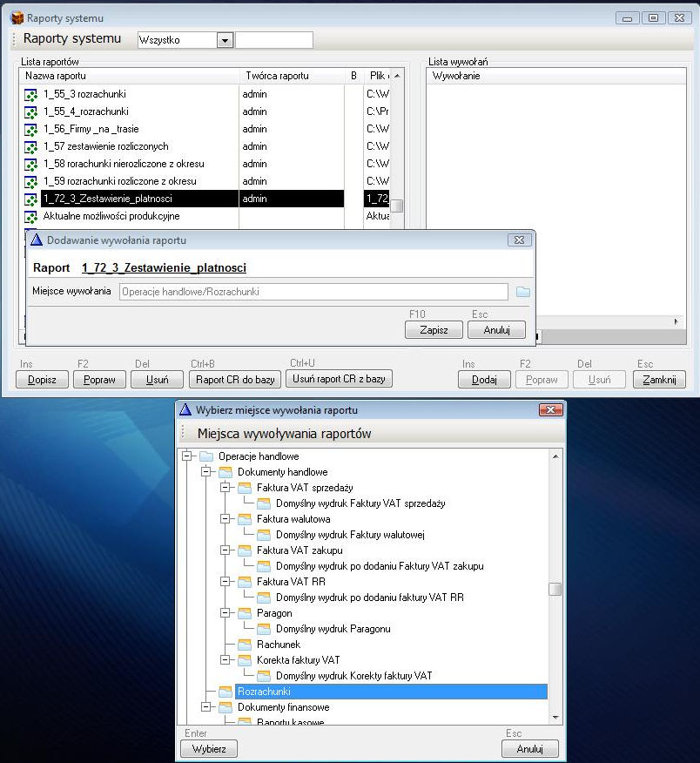700x763 pixels.
Task: Click the Nazwa raportu column header
Action: (129, 76)
